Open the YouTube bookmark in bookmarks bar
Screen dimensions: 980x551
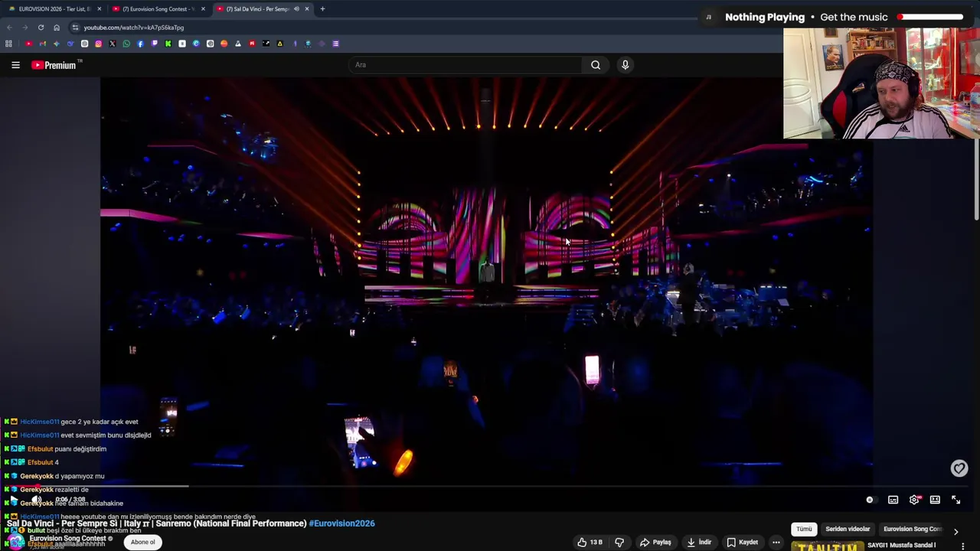point(28,44)
